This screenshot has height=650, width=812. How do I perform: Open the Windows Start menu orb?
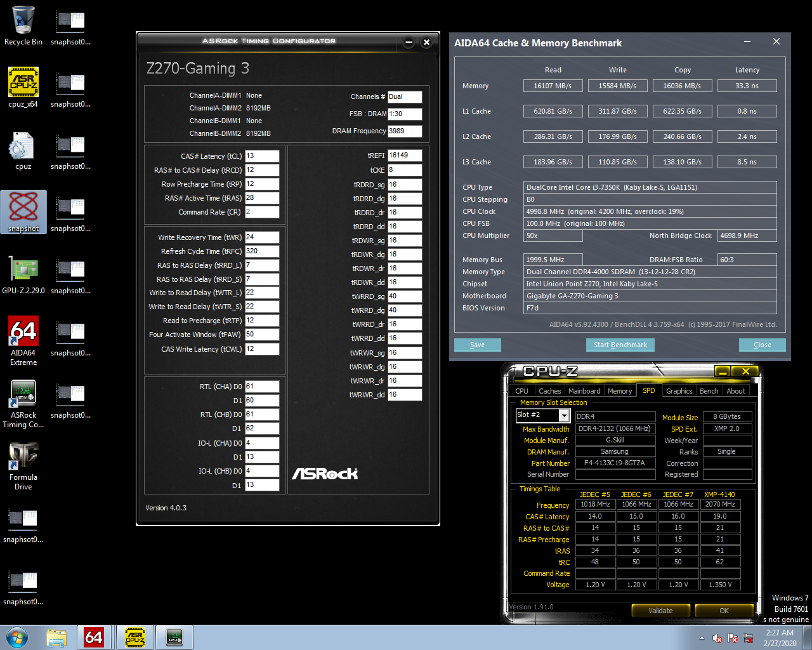click(17, 637)
